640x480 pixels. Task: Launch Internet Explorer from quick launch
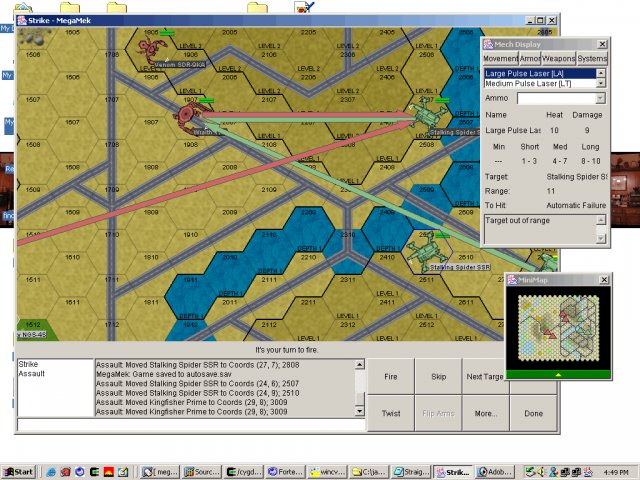[51, 472]
